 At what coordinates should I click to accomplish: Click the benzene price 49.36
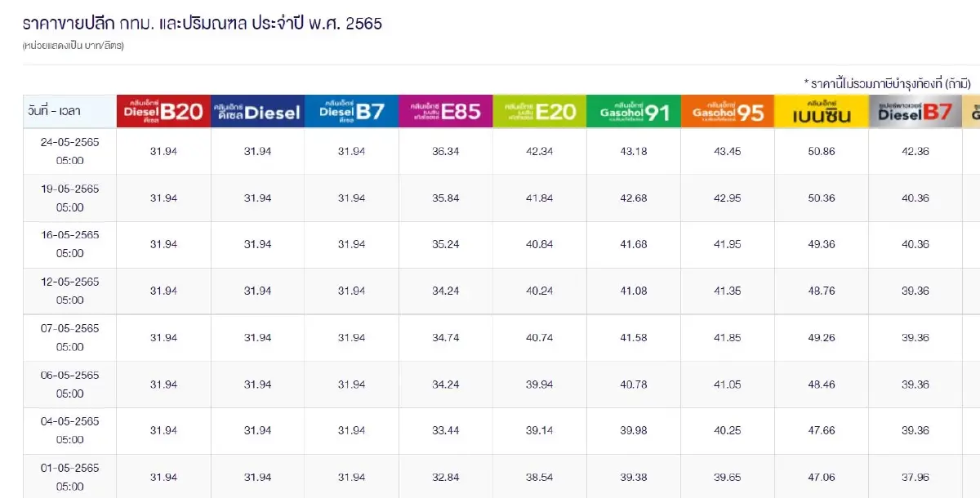822,244
